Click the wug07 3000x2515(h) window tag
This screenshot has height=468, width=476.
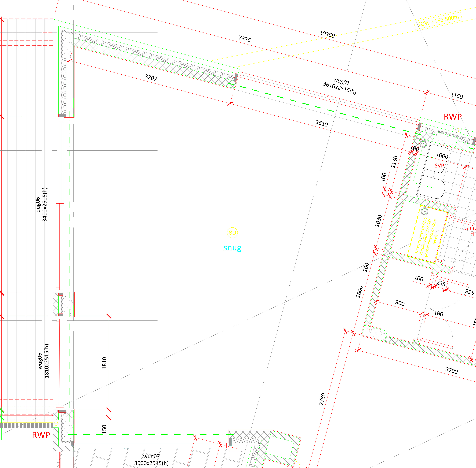click(x=151, y=460)
